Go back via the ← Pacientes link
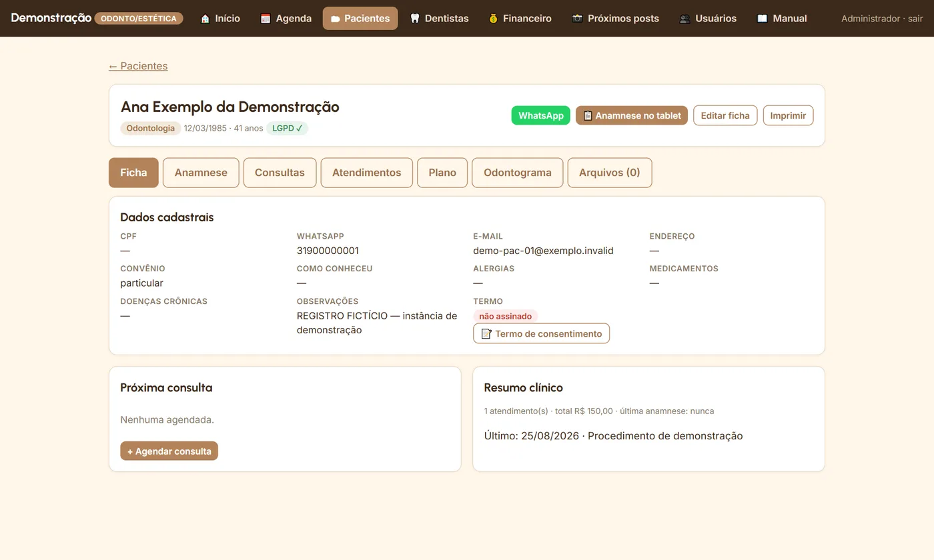 pos(138,66)
